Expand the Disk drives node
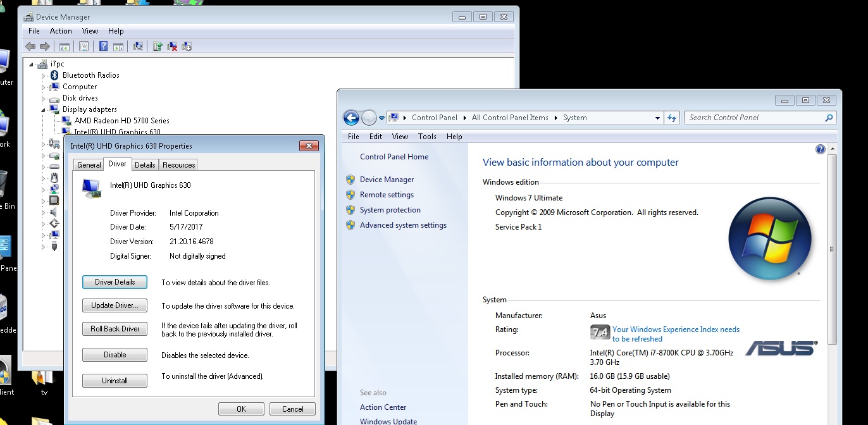This screenshot has width=868, height=425. (x=44, y=98)
